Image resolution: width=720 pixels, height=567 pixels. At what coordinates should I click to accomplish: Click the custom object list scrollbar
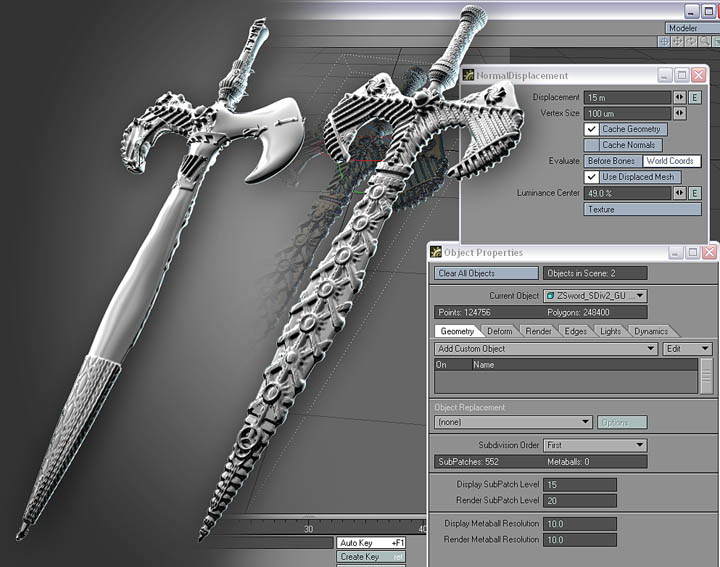click(706, 376)
